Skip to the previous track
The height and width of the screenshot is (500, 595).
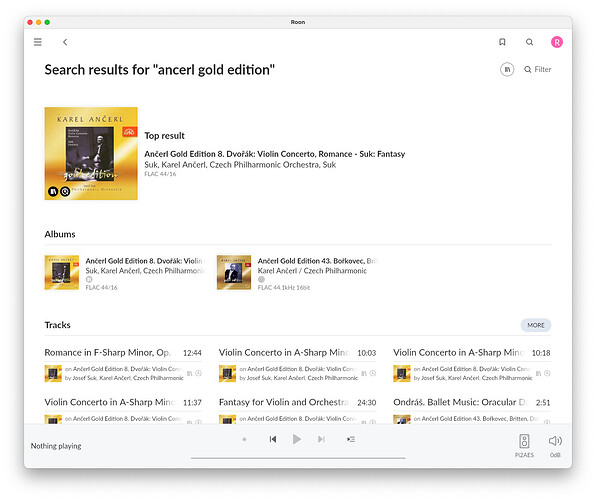point(272,439)
